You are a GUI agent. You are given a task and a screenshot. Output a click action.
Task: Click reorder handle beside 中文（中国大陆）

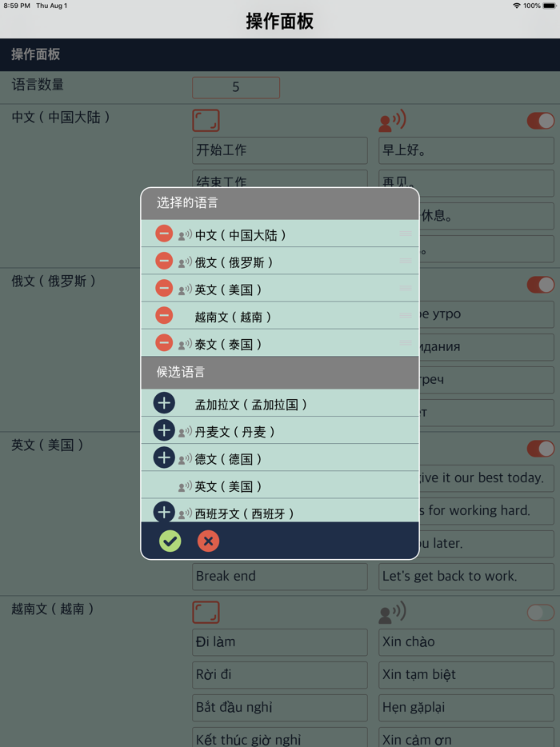point(406,233)
